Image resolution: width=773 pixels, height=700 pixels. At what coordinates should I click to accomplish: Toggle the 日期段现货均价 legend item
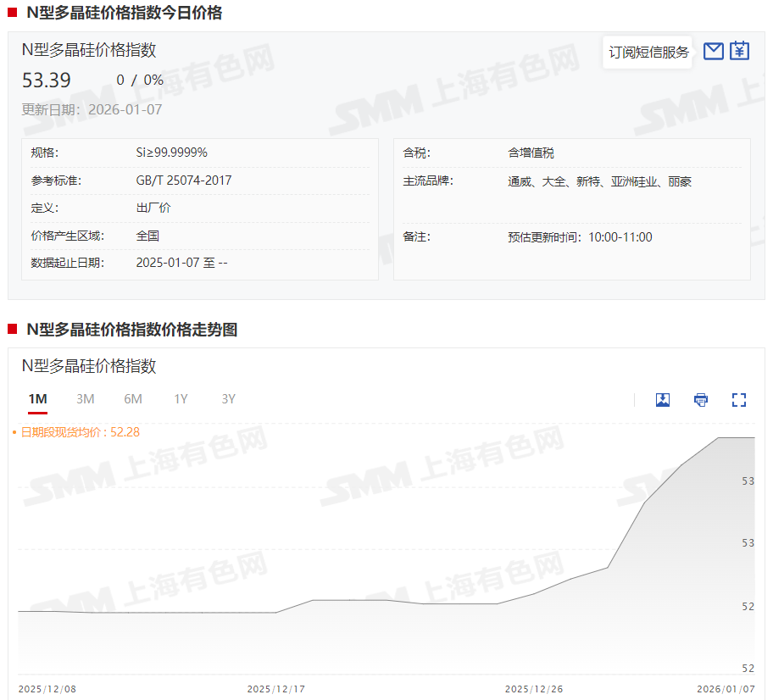pyautogui.click(x=76, y=432)
